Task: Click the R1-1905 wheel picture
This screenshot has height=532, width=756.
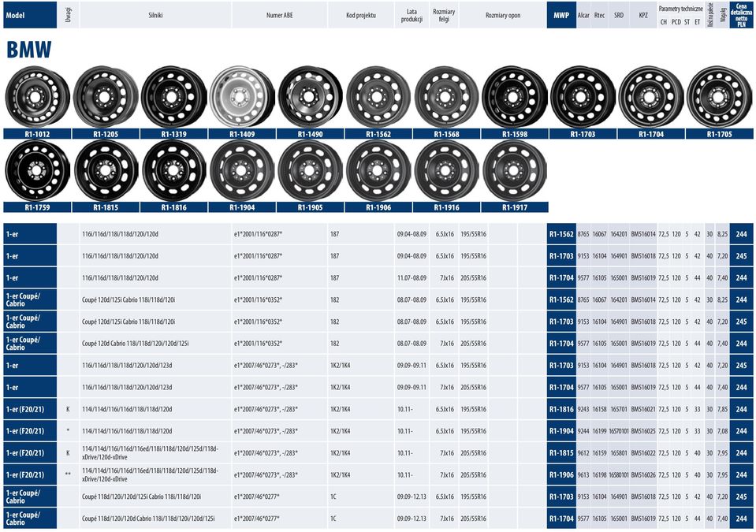Action: click(x=310, y=170)
